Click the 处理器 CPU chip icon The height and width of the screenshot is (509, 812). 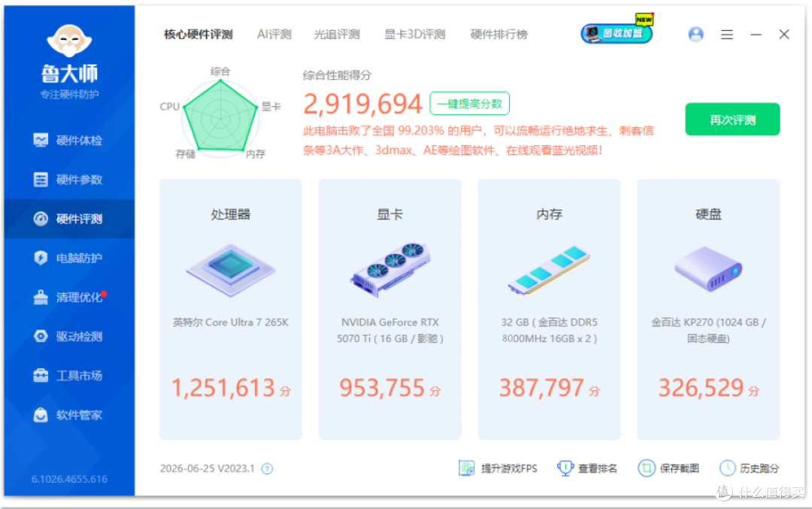coord(231,270)
